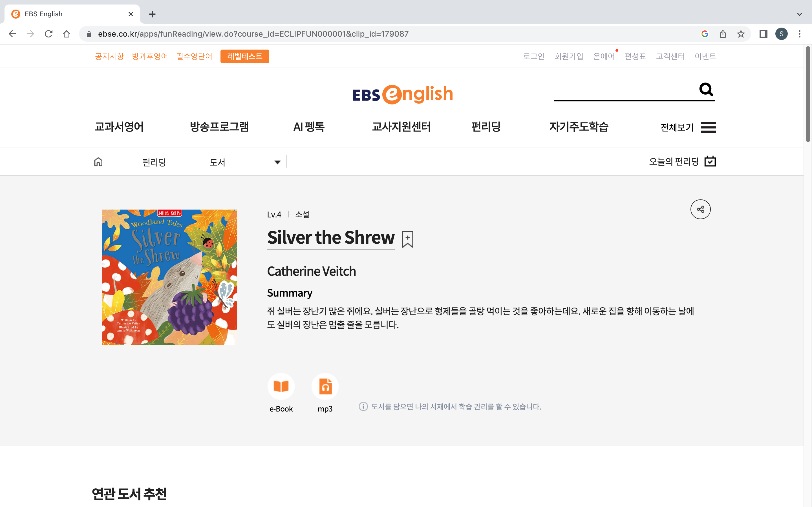Click the orange 레벨테스트 button

pyautogui.click(x=245, y=56)
